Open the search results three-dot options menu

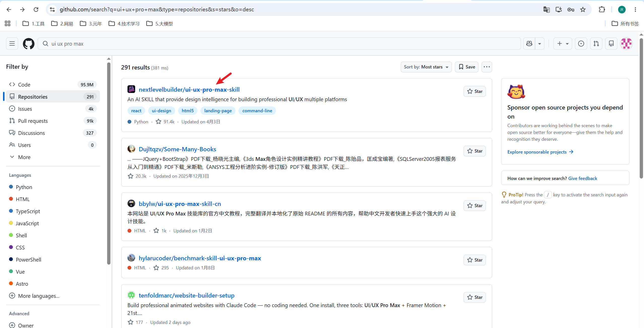click(x=487, y=67)
